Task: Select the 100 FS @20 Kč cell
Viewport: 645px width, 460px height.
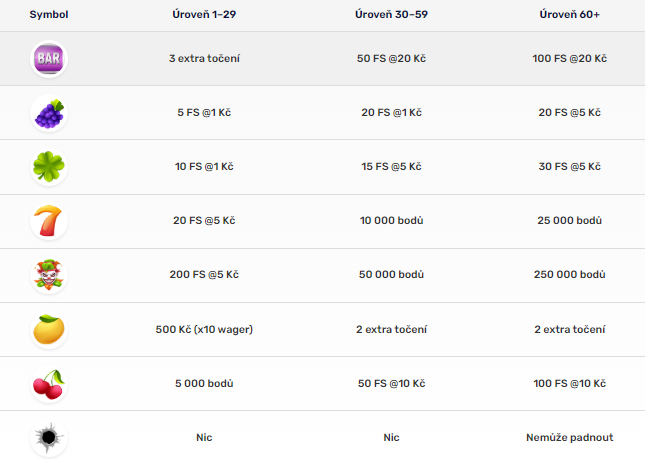Action: (570, 58)
